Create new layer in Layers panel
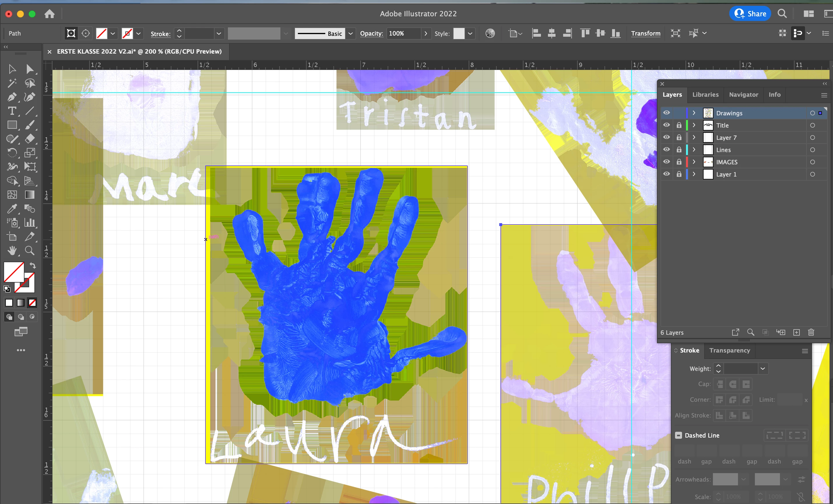Screen dimensions: 833x504 [797, 332]
